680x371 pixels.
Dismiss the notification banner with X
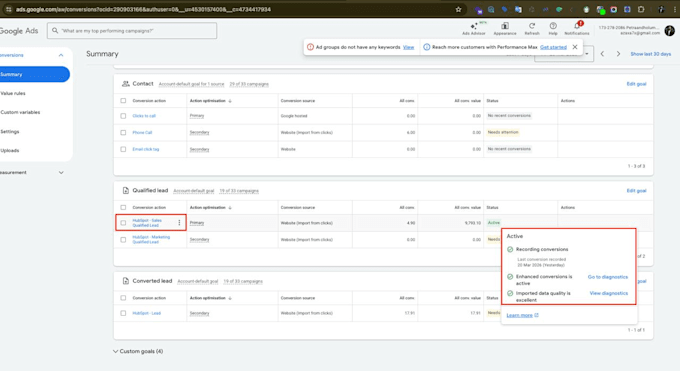point(575,47)
